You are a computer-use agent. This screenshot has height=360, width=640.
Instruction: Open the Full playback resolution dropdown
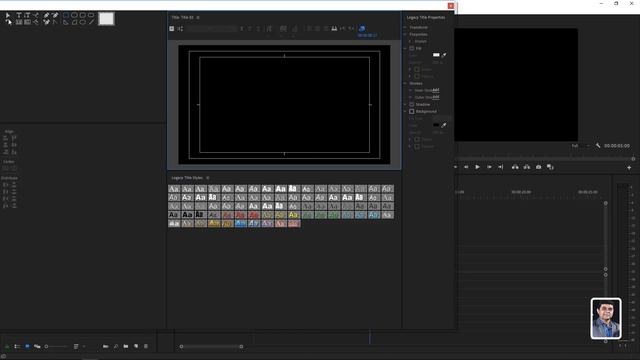580,146
